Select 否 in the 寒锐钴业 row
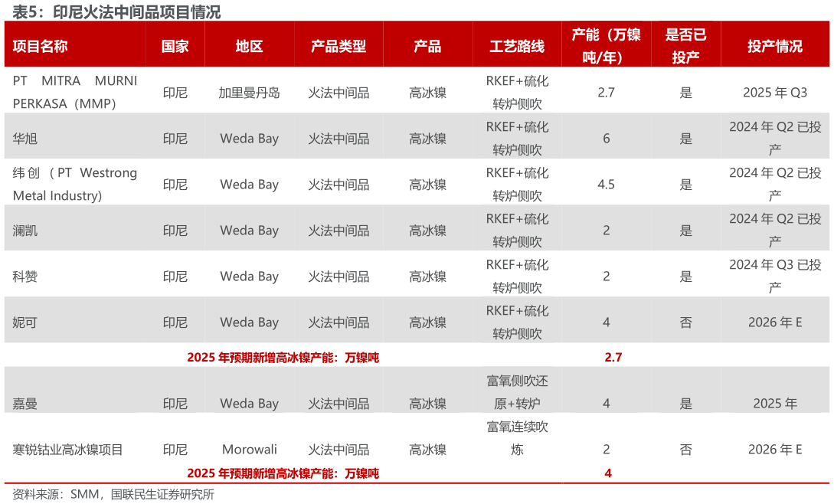The width and height of the screenshot is (834, 504). (x=685, y=450)
